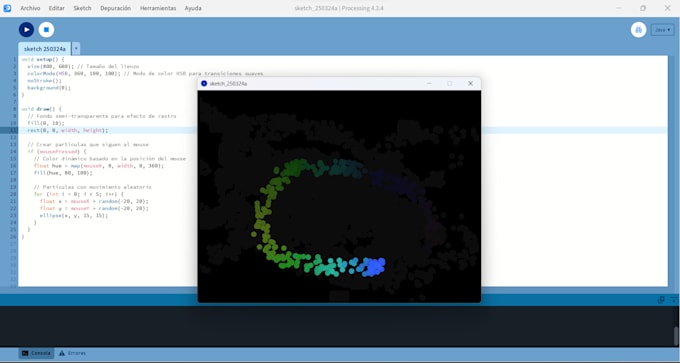Image resolution: width=680 pixels, height=363 pixels.
Task: Open the Herramientas menu
Action: 158,8
